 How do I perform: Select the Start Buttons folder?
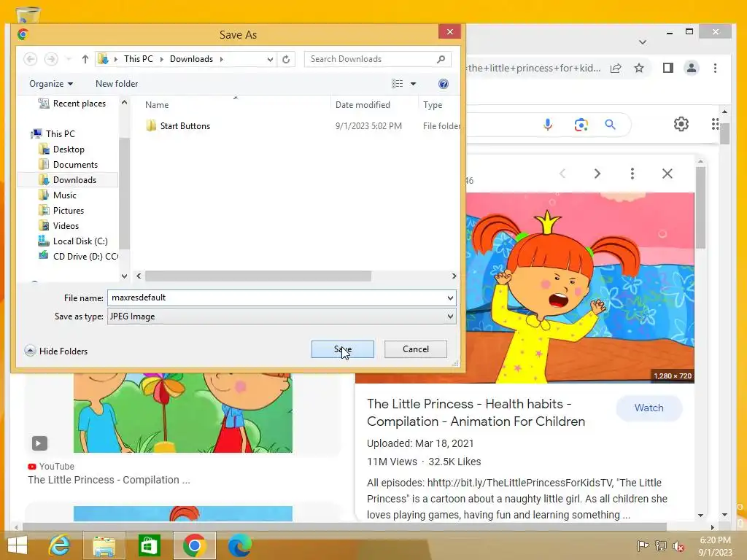[178, 125]
